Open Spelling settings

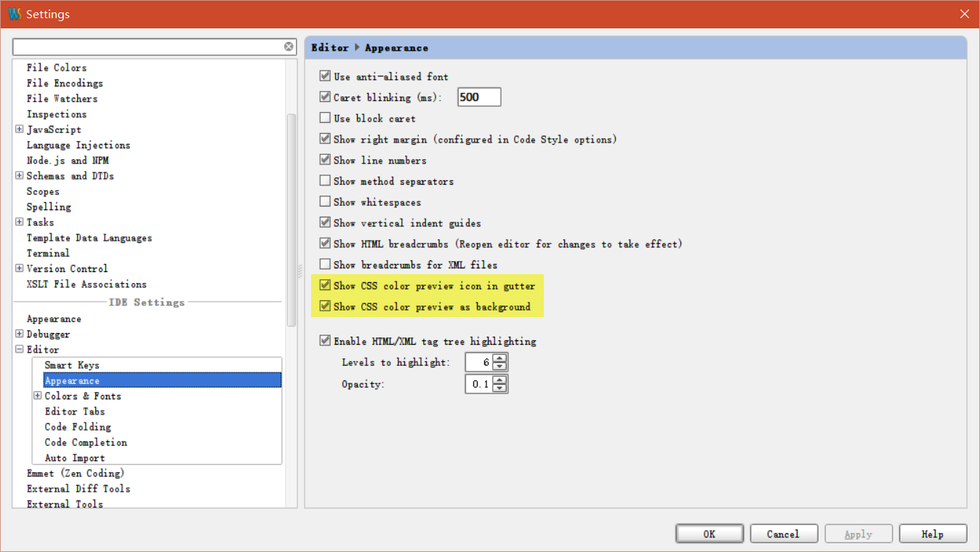tap(49, 207)
